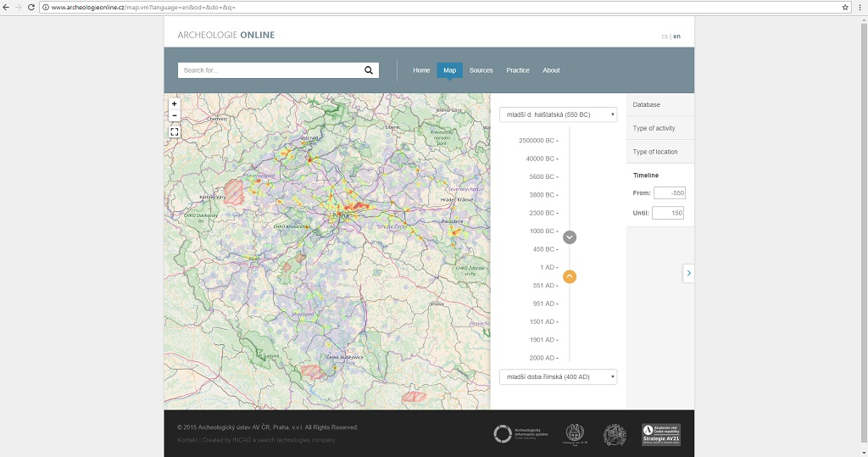Toggle fullscreen map view
Image resolution: width=868 pixels, height=457 pixels.
[x=175, y=131]
